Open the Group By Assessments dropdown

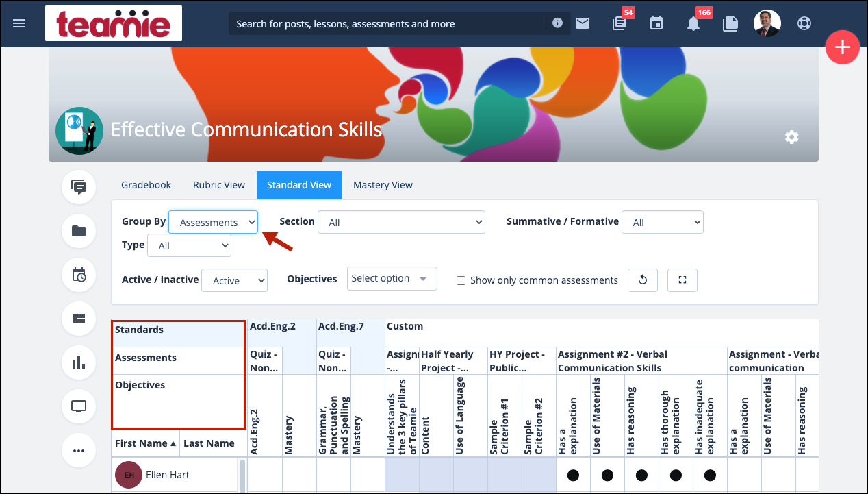(x=214, y=222)
